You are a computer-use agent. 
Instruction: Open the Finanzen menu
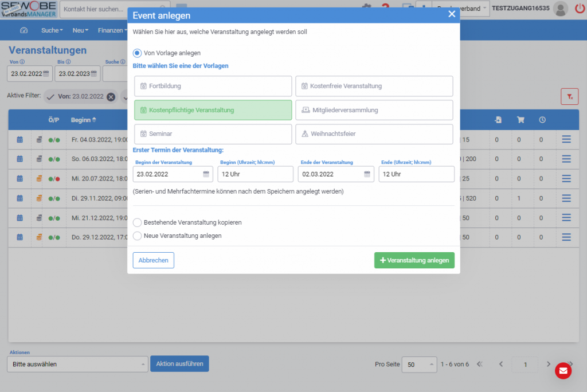112,30
